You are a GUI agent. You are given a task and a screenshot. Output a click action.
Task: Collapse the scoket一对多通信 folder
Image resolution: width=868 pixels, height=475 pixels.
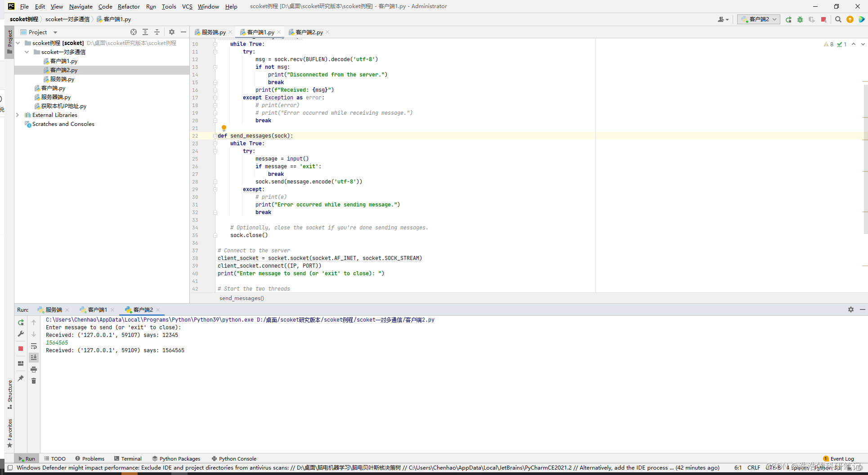pyautogui.click(x=27, y=52)
